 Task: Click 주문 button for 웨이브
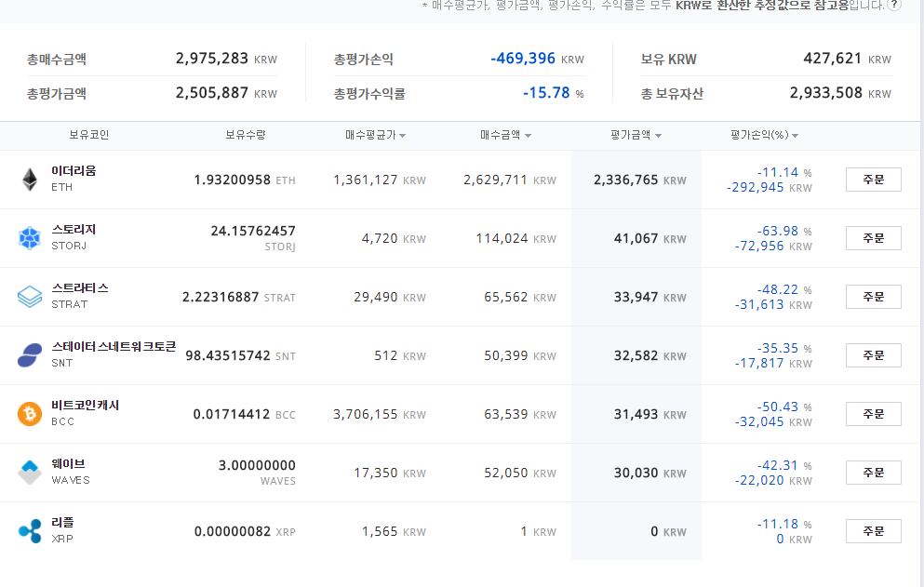(874, 473)
